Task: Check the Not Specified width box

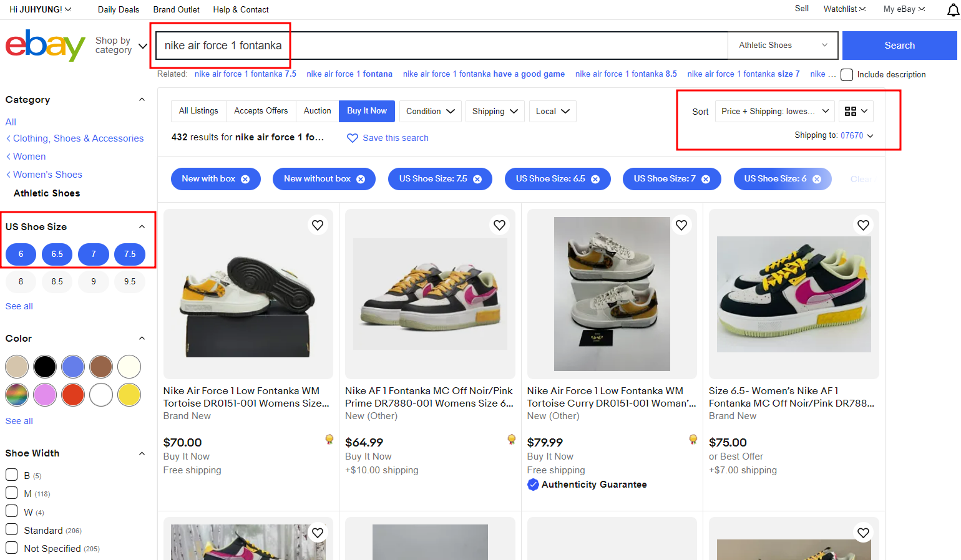Action: point(11,548)
